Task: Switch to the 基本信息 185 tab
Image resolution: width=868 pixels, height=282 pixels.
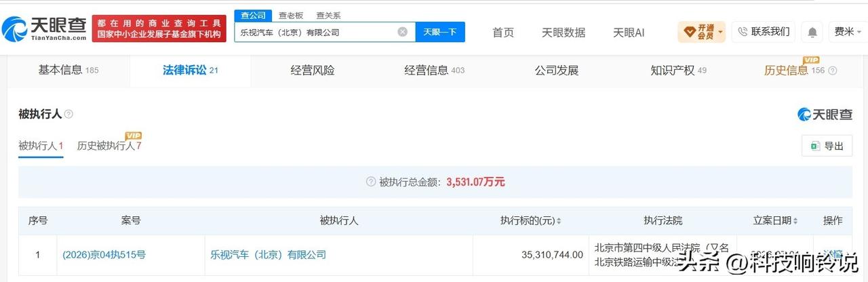Action: tap(68, 70)
